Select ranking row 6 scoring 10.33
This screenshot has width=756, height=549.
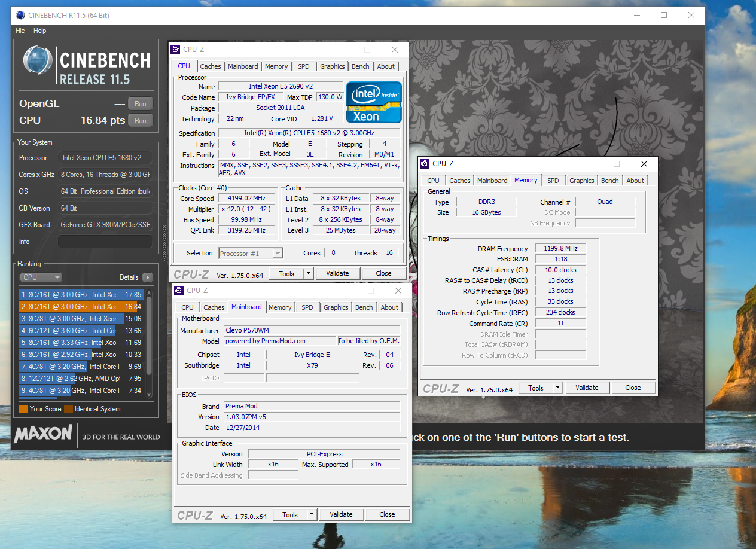point(81,355)
